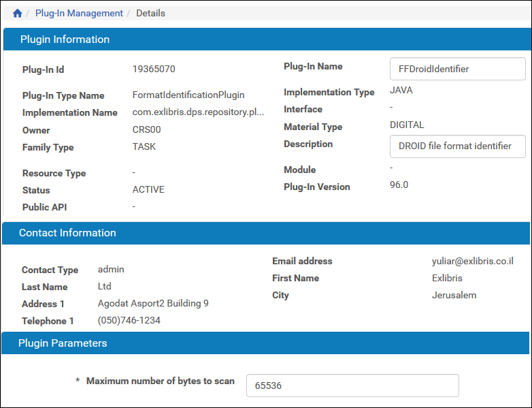
Task: Click the City value Jerusalem
Action: [454, 295]
